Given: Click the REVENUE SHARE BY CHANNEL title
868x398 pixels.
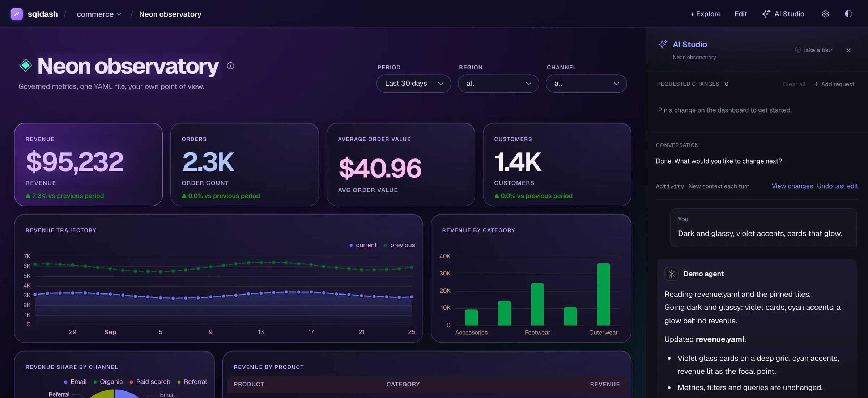Looking at the screenshot, I should click(72, 367).
